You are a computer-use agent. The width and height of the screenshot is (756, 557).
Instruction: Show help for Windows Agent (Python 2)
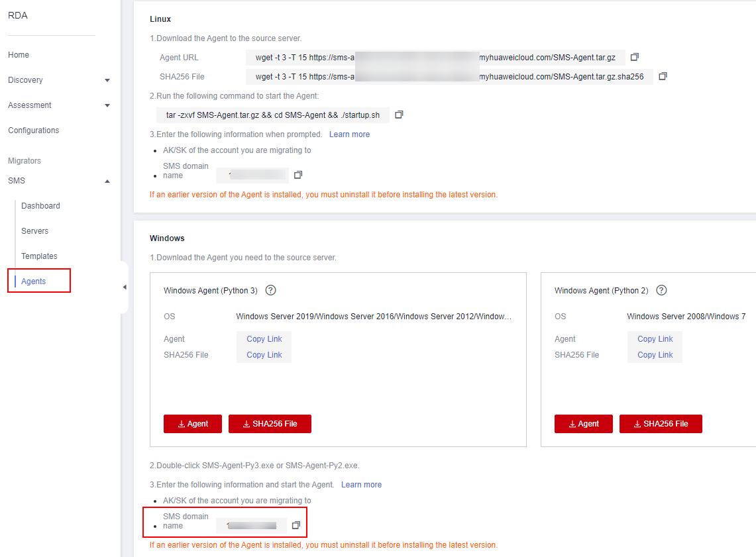(661, 290)
